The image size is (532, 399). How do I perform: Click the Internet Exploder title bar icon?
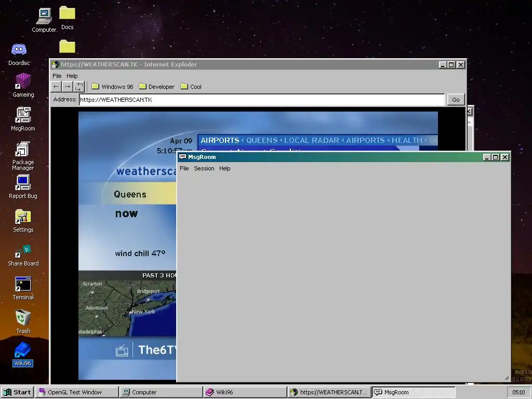[55, 64]
